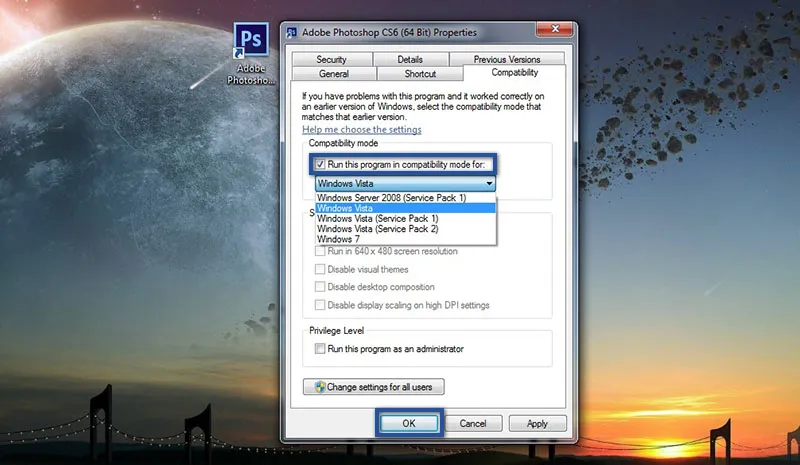Select Windows Vista (Service Pack 1) from list
The height and width of the screenshot is (465, 800).
click(x=377, y=219)
